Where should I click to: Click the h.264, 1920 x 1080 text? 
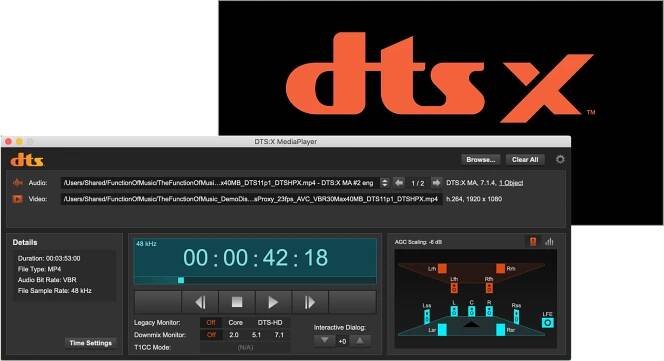(x=474, y=199)
